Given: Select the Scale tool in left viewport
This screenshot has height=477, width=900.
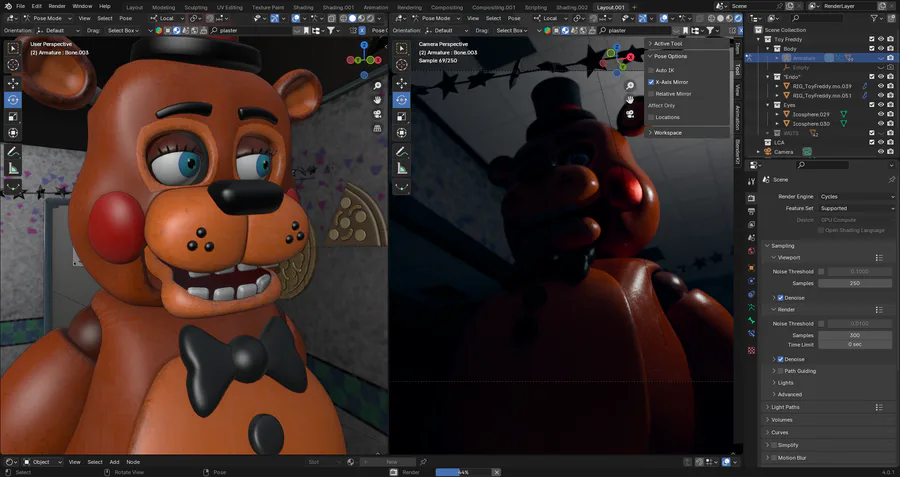Looking at the screenshot, I should pos(13,117).
